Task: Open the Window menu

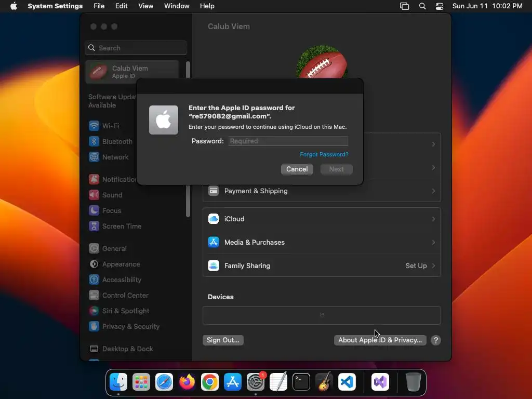Action: pos(177,6)
